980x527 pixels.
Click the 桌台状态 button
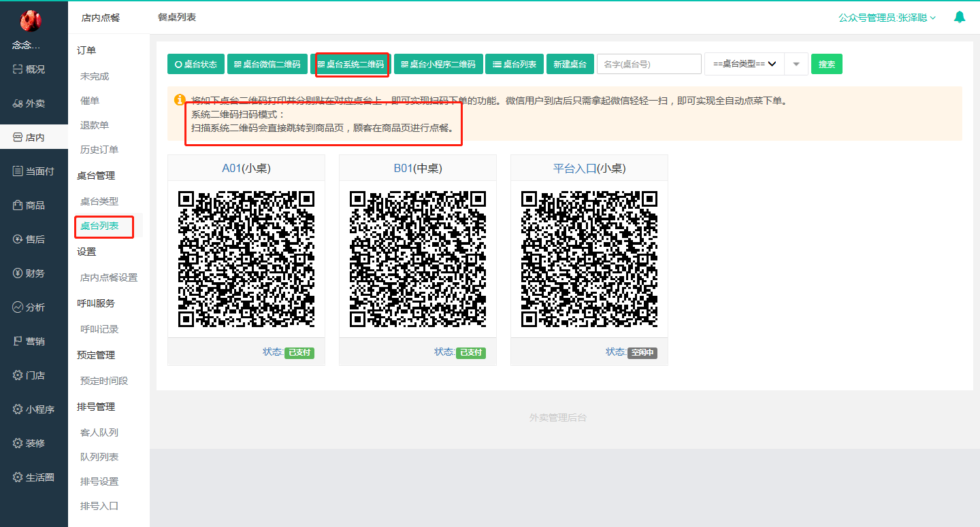[196, 64]
